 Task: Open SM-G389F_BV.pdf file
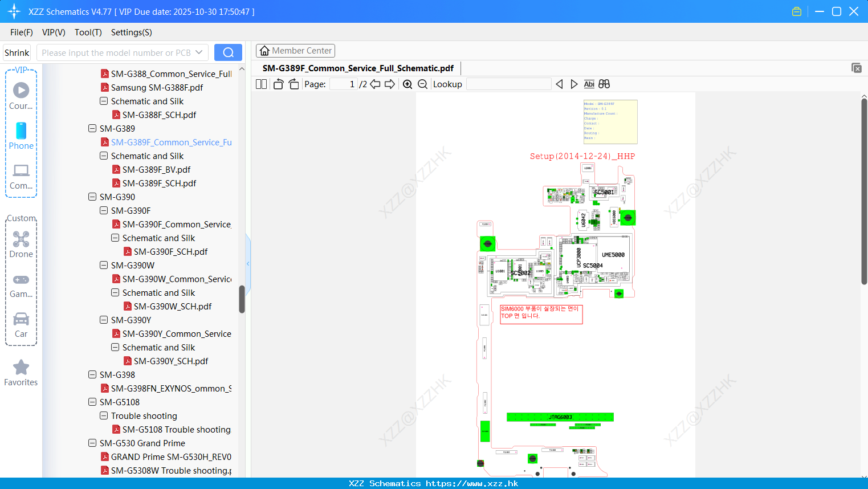click(156, 170)
